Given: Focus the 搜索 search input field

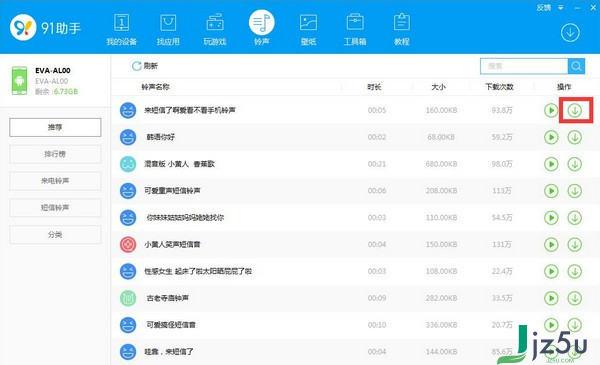Looking at the screenshot, I should point(524,66).
